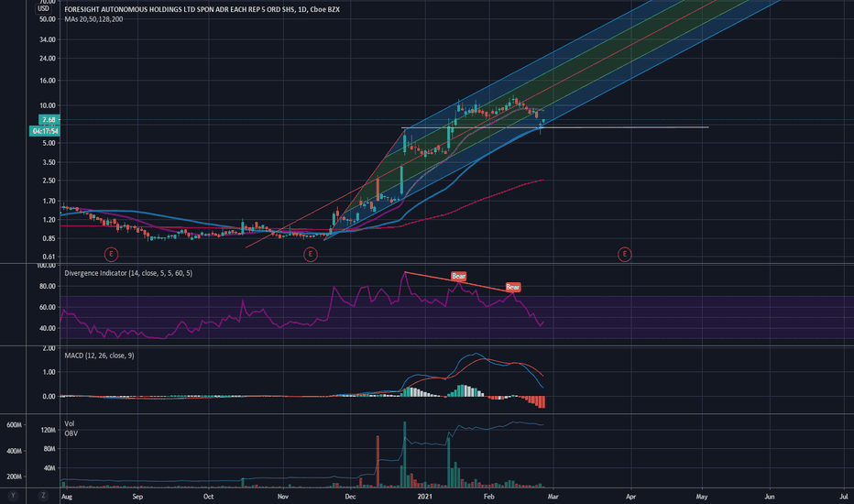Click the 600M OBV scale label
Image resolution: width=854 pixels, height=504 pixels.
[14, 425]
